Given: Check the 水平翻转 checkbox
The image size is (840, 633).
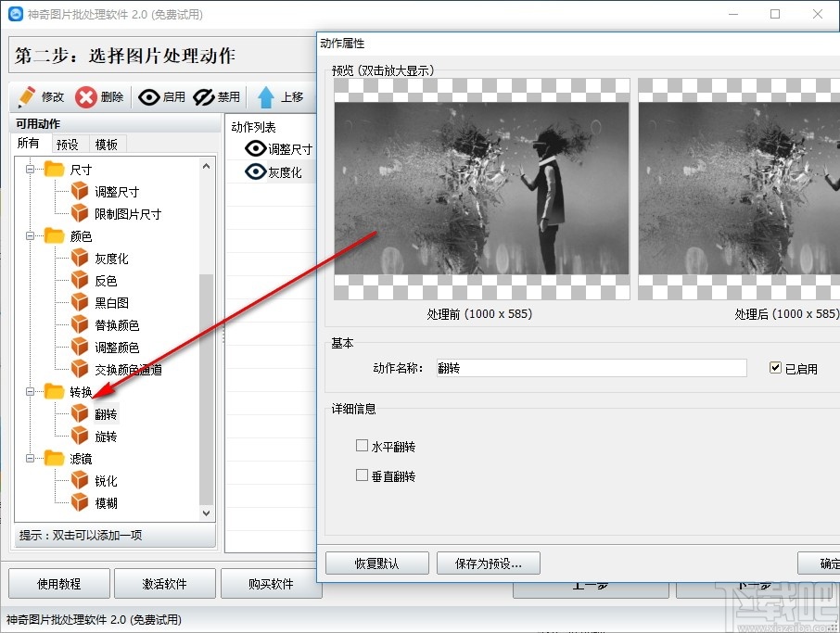Looking at the screenshot, I should [x=363, y=446].
